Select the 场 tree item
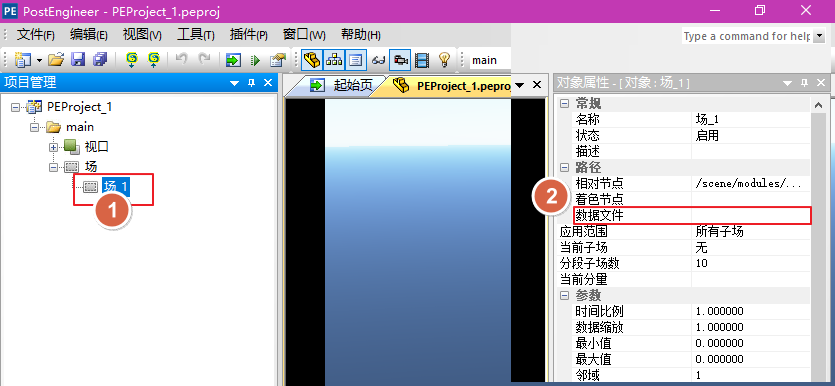This screenshot has width=835, height=386. pyautogui.click(x=91, y=167)
